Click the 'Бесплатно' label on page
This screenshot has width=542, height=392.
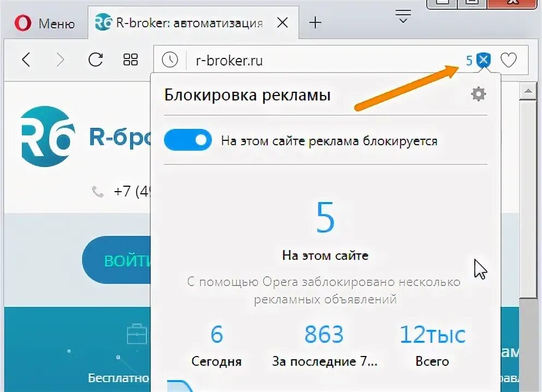118,378
